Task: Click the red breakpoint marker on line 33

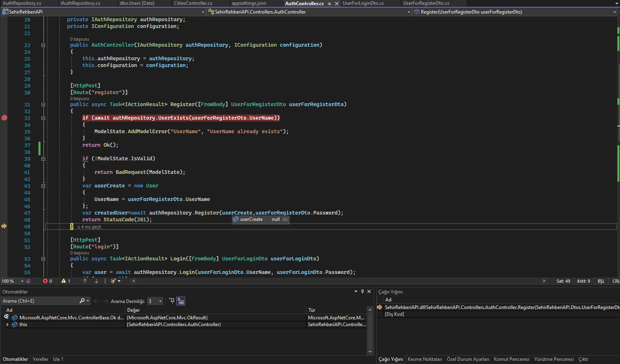Action: tap(4, 118)
